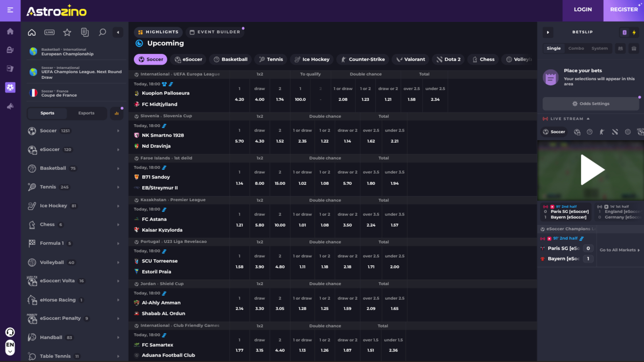Switch to Esports toggle option

[x=86, y=113]
